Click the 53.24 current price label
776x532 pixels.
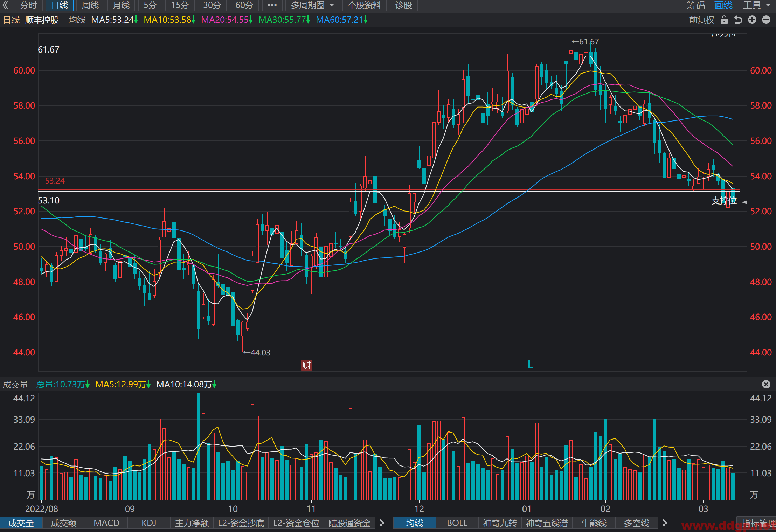(55, 181)
